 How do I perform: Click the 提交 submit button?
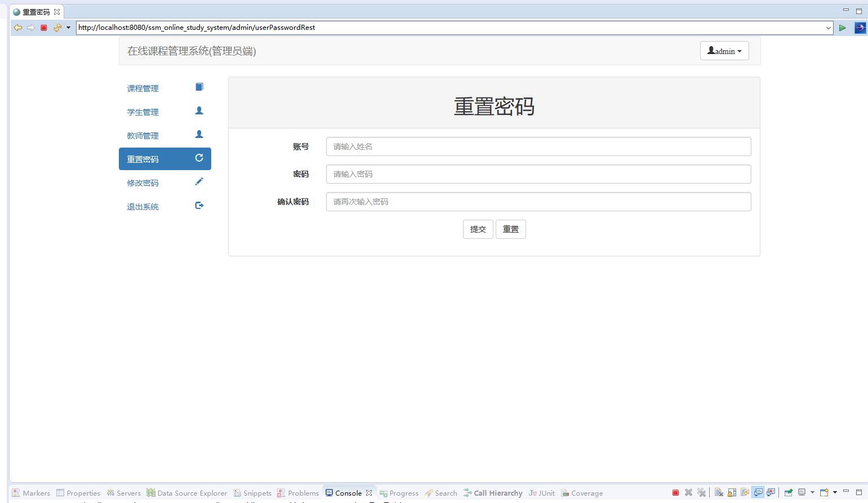[x=478, y=229]
